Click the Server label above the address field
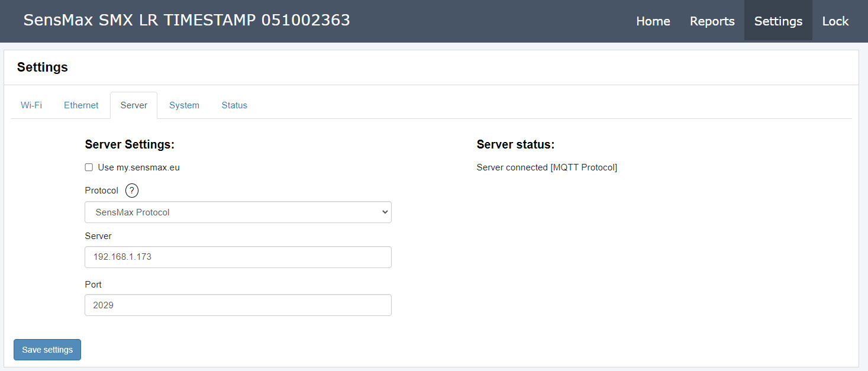 click(x=98, y=236)
